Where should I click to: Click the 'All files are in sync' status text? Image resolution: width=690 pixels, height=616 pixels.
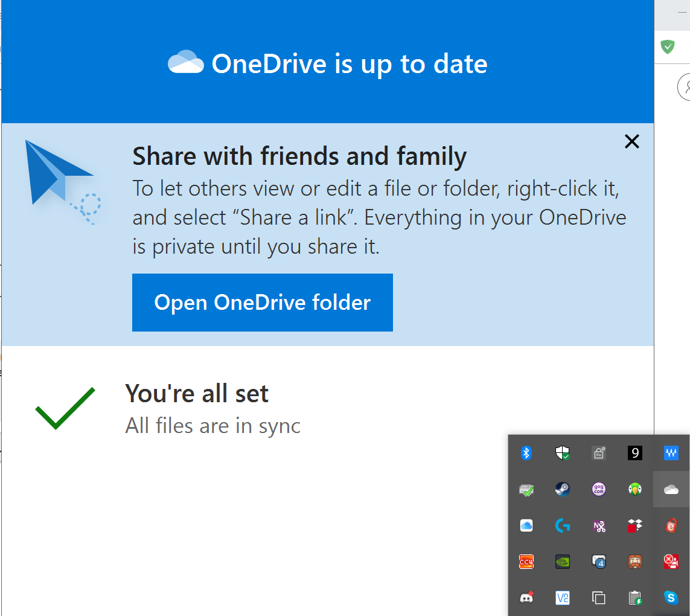pyautogui.click(x=213, y=426)
